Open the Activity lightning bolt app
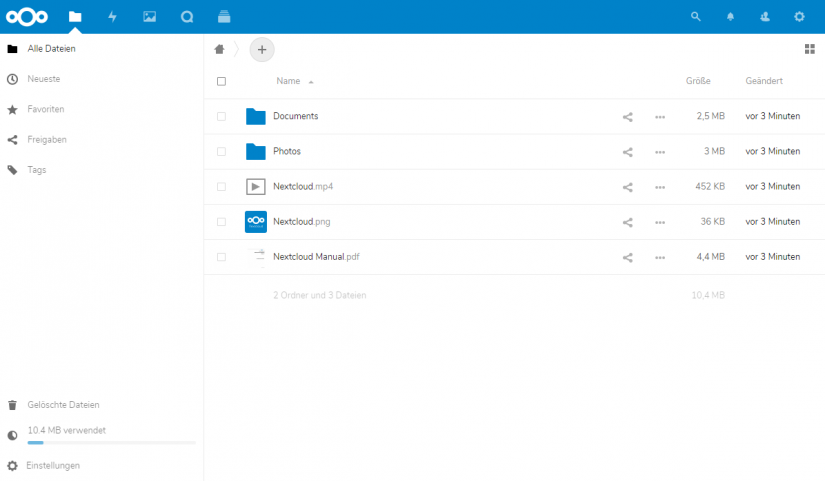 click(112, 17)
